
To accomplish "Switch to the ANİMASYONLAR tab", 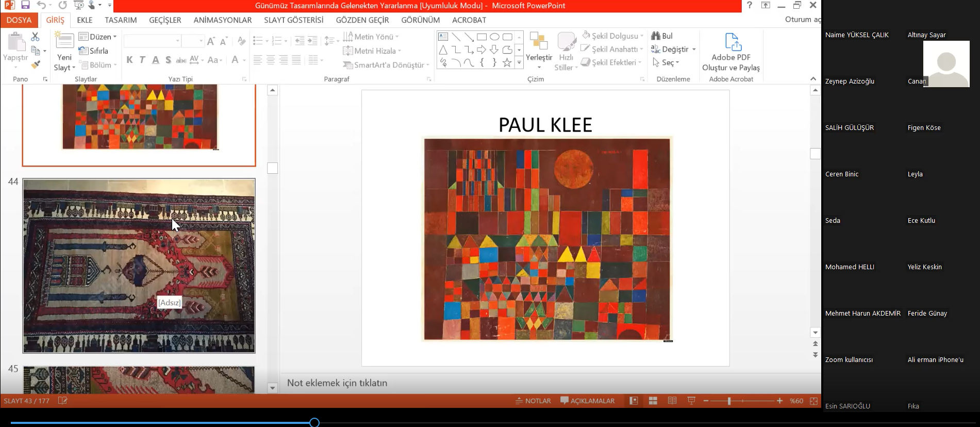I will pyautogui.click(x=222, y=20).
